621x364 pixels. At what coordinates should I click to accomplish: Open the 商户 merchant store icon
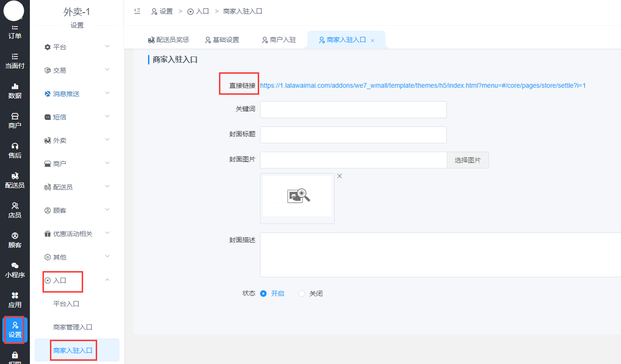click(x=15, y=116)
